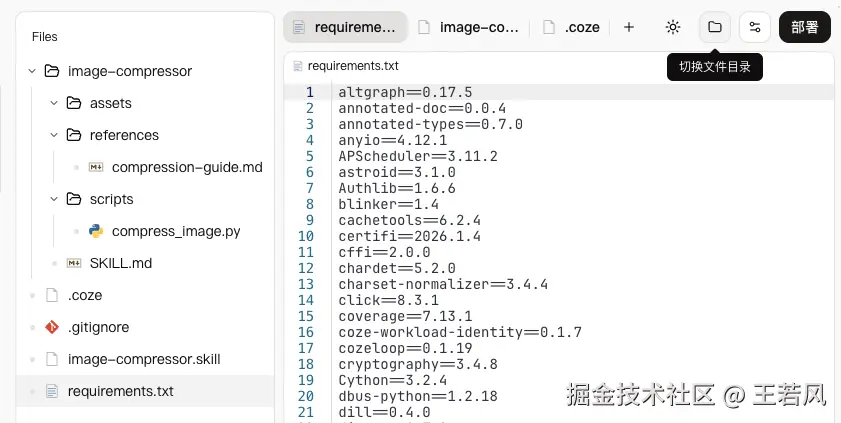Screen dimensions: 841x423
Task: Click the git icon beside .gitignore
Action: tap(51, 327)
